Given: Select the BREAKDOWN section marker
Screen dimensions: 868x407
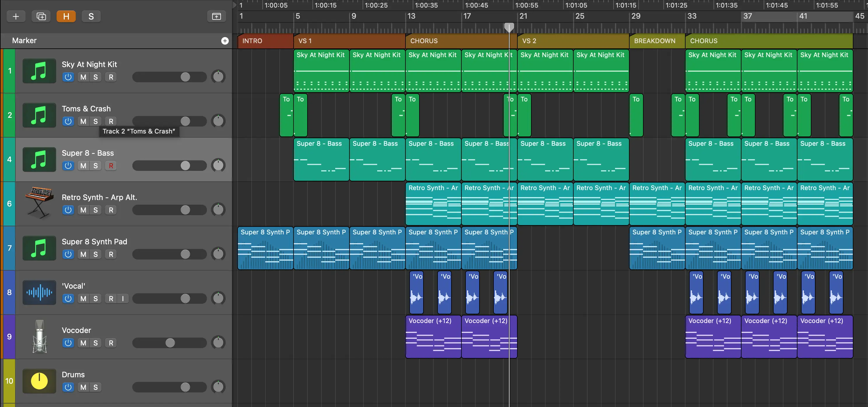Looking at the screenshot, I should 656,41.
